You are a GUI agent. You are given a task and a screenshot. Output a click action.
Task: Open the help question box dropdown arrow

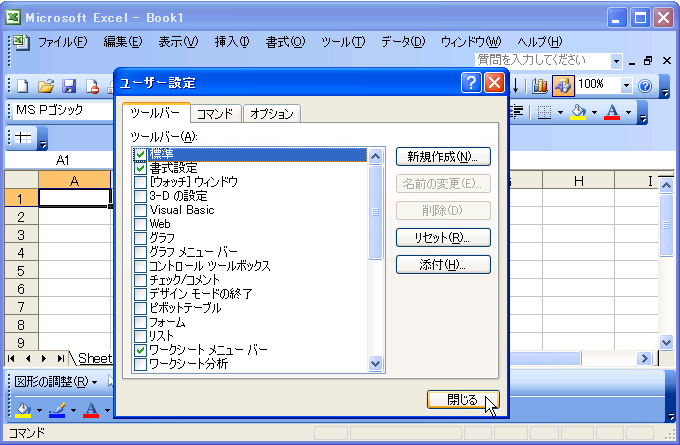616,61
